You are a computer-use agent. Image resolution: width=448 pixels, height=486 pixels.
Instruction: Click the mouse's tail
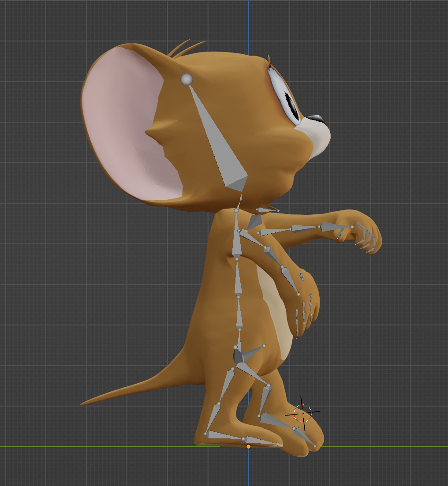[132, 388]
